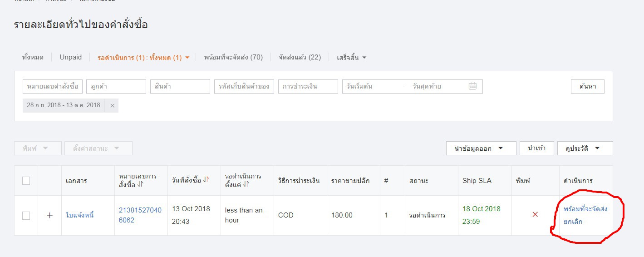Screen dimensions: 644x257
Task: Sort by วันที่สั่งซื้อ arrows icon
Action: [x=206, y=180]
